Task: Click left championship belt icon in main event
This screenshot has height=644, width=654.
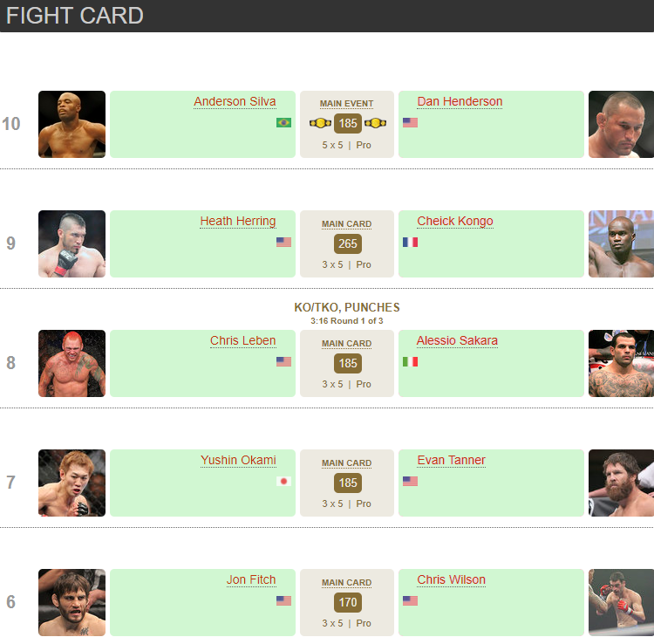Action: tap(320, 123)
